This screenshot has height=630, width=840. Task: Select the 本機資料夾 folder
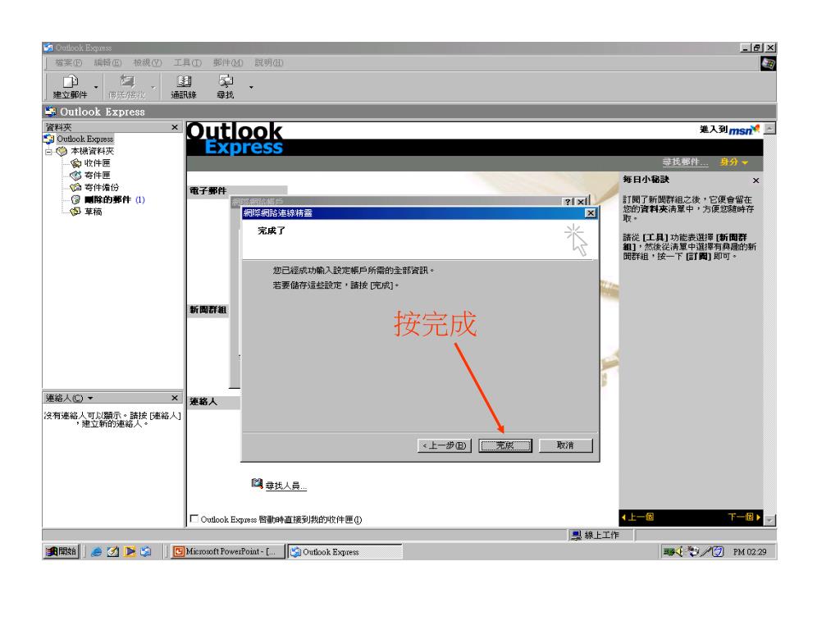[x=92, y=151]
